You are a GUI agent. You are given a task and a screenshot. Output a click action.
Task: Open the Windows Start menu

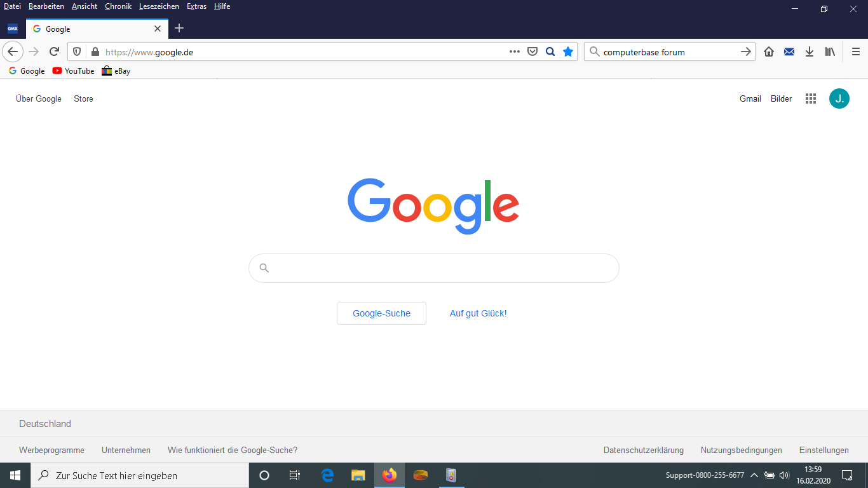point(15,475)
